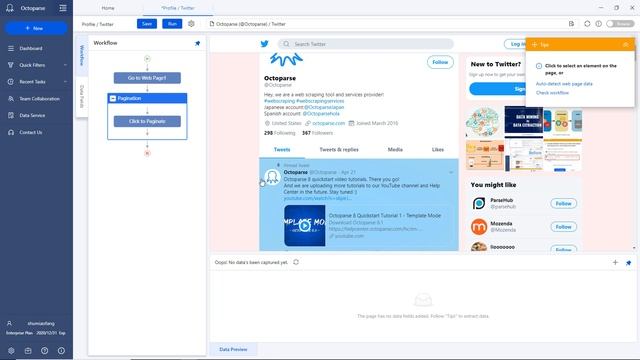The width and height of the screenshot is (640, 360).
Task: Expand the Recent Tasks menu
Action: 37,82
